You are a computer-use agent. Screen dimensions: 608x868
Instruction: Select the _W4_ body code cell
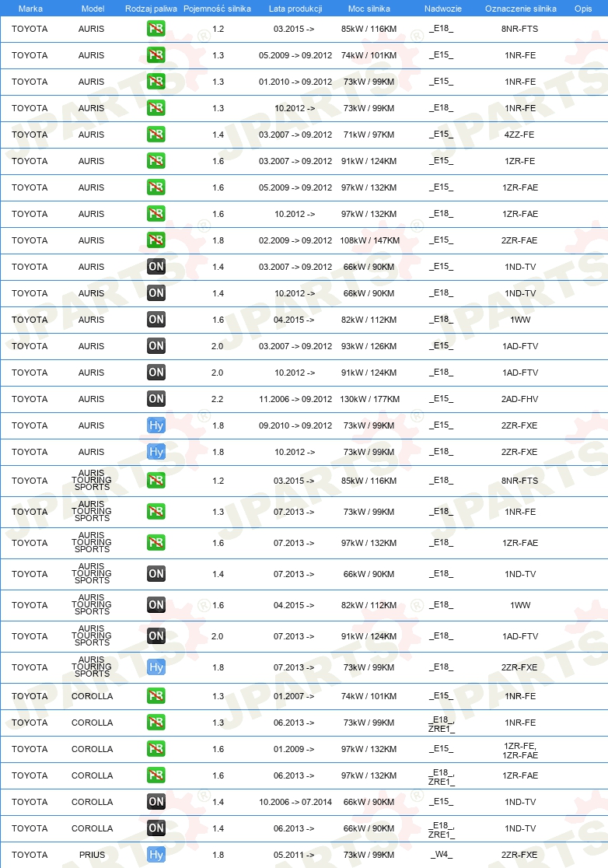pos(441,854)
